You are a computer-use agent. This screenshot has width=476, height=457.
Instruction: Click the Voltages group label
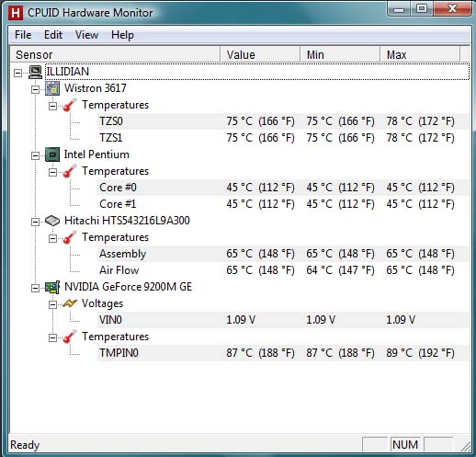coord(102,303)
